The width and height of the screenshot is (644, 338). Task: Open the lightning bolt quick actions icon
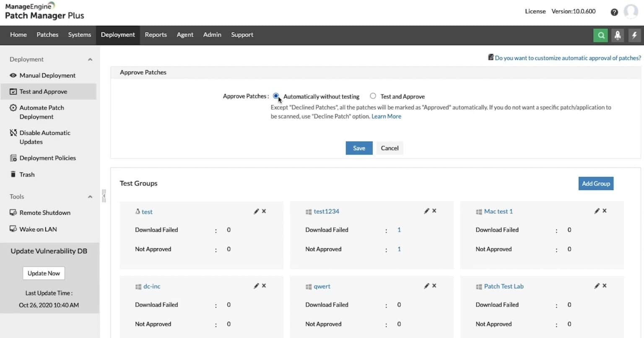tap(634, 35)
